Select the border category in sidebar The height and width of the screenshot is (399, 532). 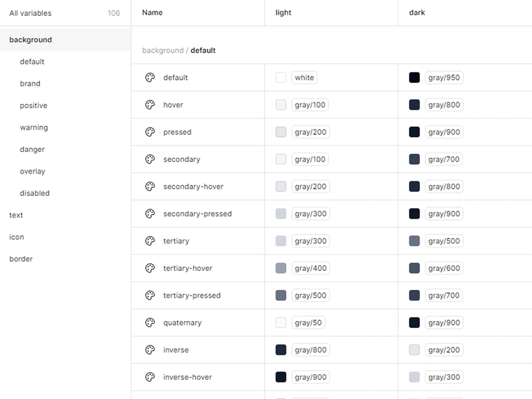click(21, 259)
